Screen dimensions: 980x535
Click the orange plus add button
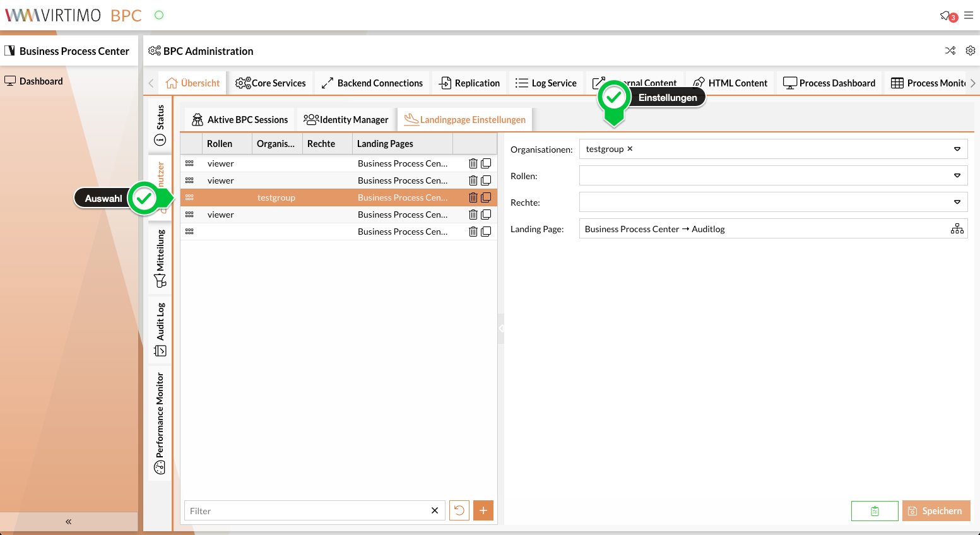click(x=483, y=510)
